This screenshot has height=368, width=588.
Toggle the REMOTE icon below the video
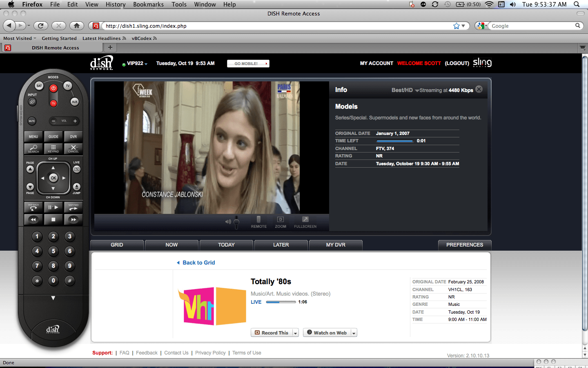[258, 222]
